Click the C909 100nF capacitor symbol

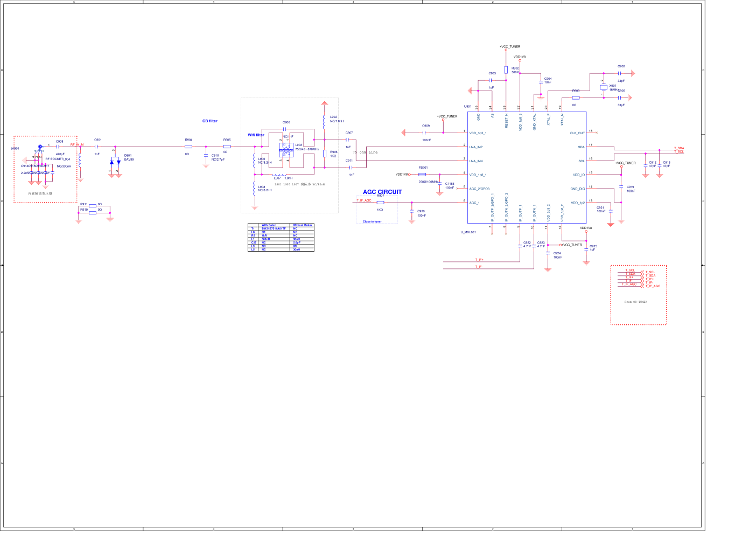(424, 133)
